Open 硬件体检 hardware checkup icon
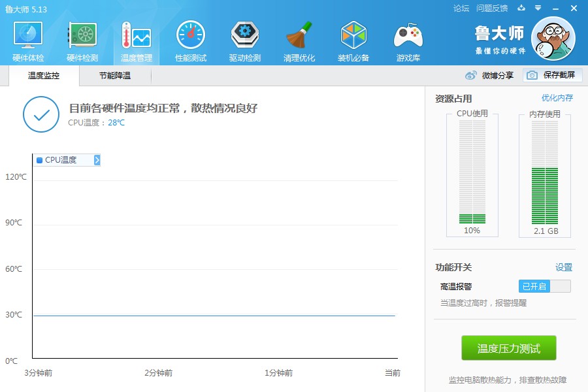Viewport: 588px width, 392px height. 28,35
